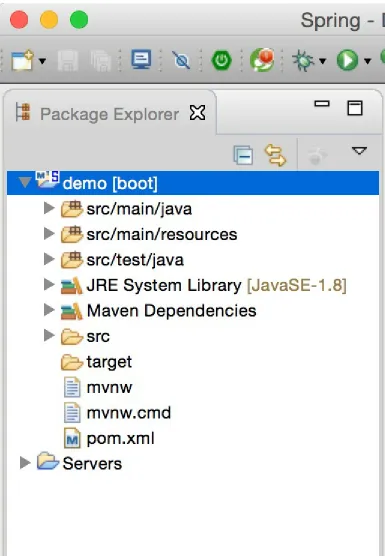
Task: Maximize the Package Explorer panel
Action: click(x=355, y=108)
